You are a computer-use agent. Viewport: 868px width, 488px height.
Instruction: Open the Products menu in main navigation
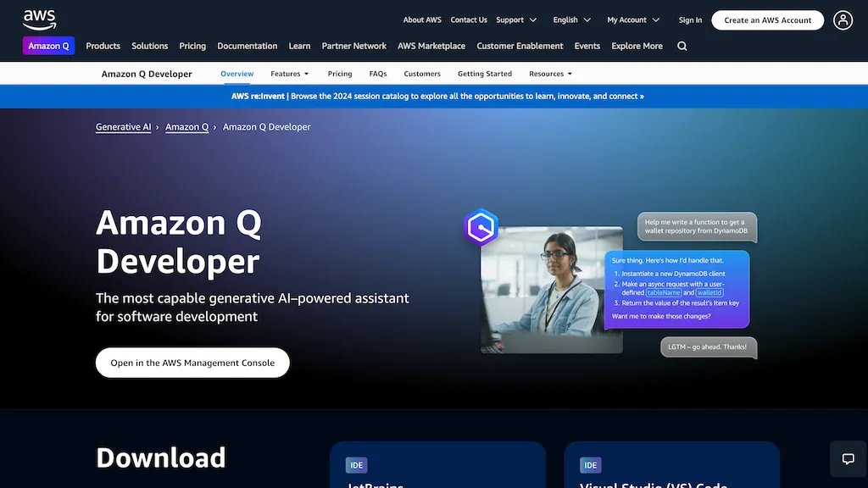click(x=103, y=46)
